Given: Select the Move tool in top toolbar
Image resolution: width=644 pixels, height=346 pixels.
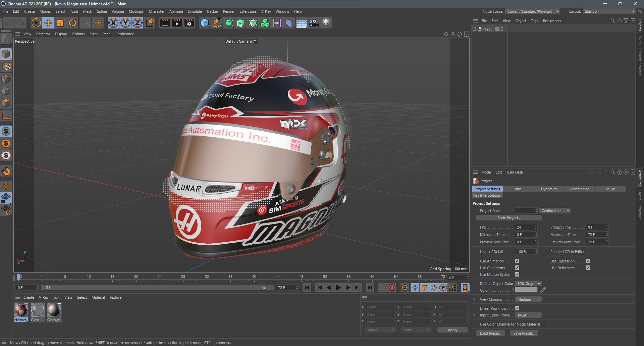Looking at the screenshot, I should [48, 23].
